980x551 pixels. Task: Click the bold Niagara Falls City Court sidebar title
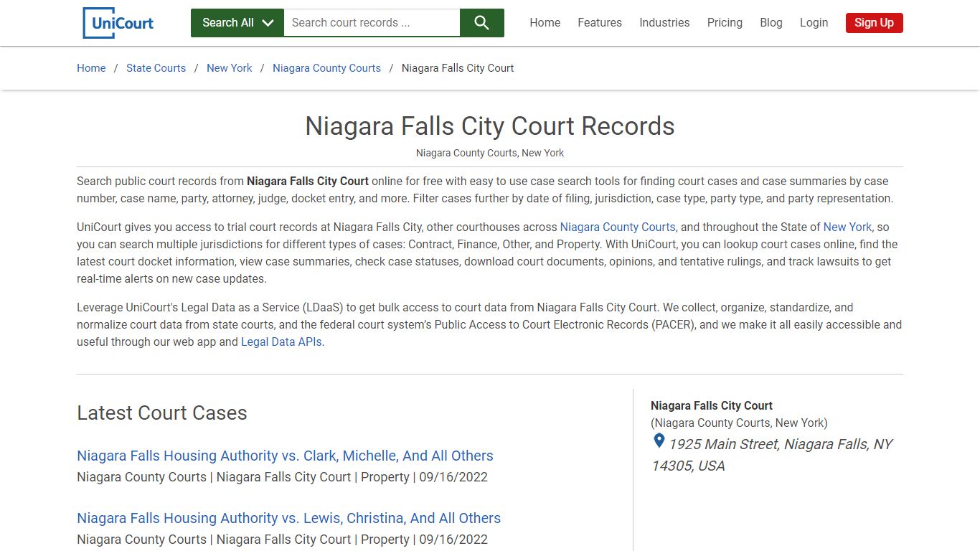pyautogui.click(x=712, y=405)
